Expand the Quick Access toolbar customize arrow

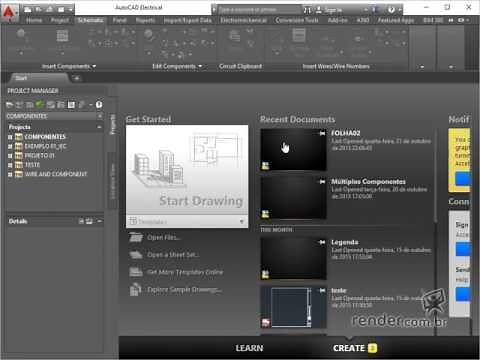[x=71, y=10]
